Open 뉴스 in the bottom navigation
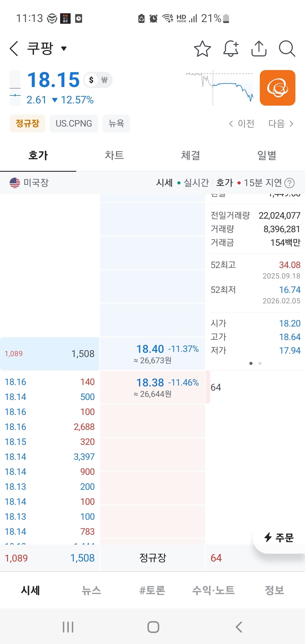The image size is (305, 644). (91, 590)
